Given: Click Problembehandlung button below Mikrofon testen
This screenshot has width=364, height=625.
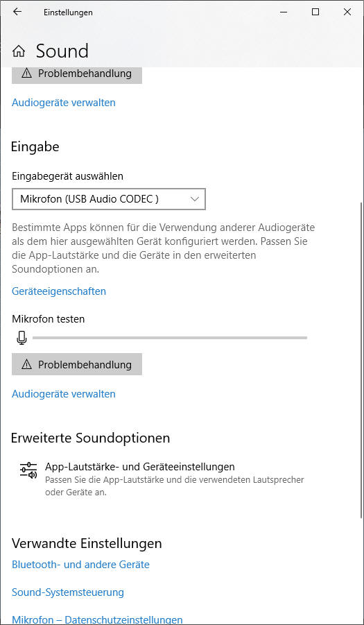Looking at the screenshot, I should [x=77, y=364].
